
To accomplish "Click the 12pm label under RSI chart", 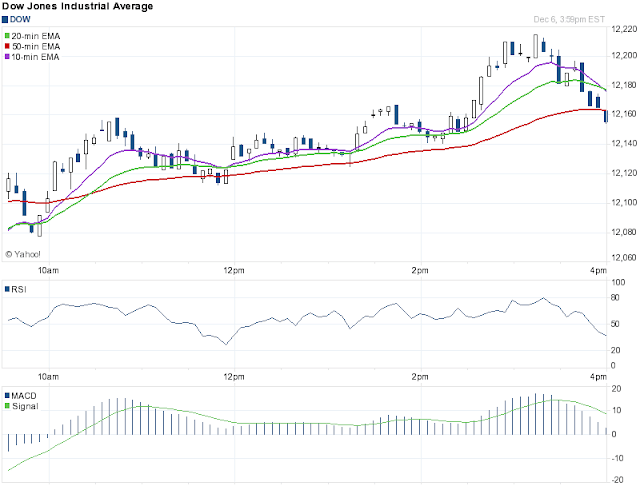I will click(234, 377).
